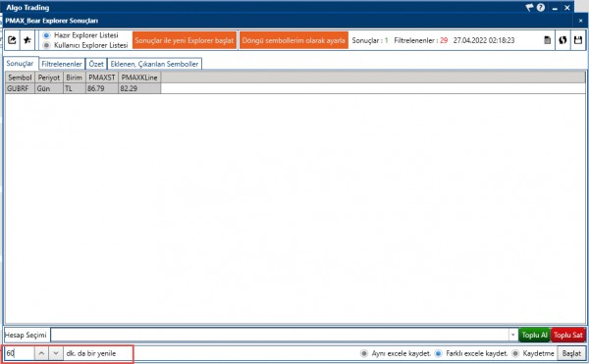Sort by the PMAXST column header
Viewport: 589px width, 364px height.
[x=102, y=78]
